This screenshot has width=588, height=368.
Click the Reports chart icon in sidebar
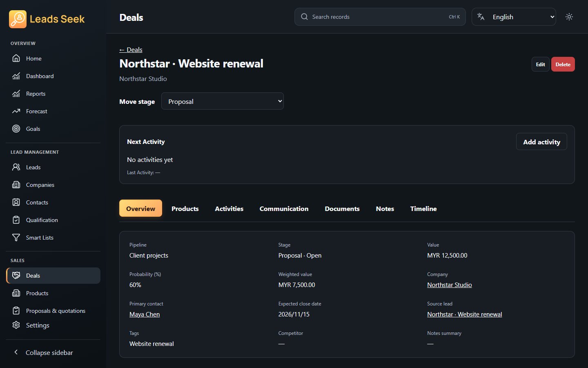[x=16, y=94]
